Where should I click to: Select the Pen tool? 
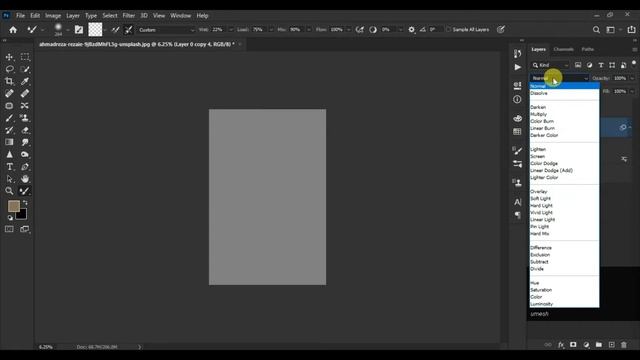(x=25, y=167)
